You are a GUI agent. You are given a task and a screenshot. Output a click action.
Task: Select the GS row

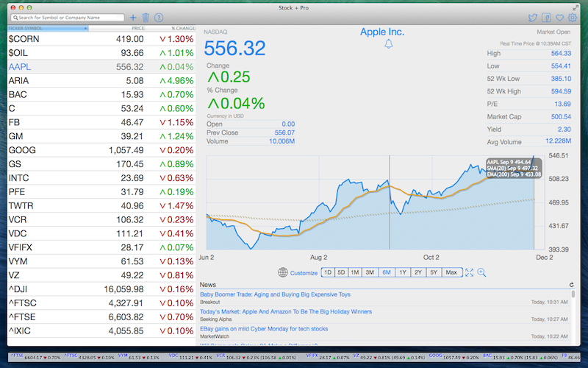click(101, 164)
